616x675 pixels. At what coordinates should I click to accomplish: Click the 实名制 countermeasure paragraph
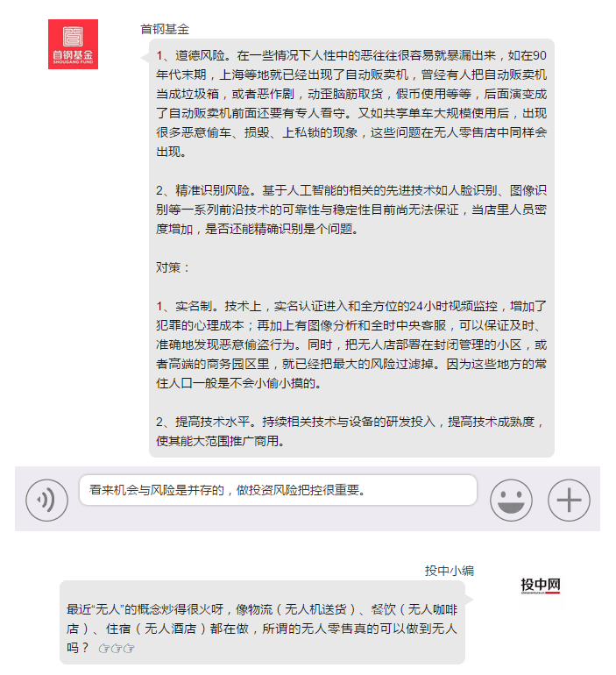[x=351, y=345]
